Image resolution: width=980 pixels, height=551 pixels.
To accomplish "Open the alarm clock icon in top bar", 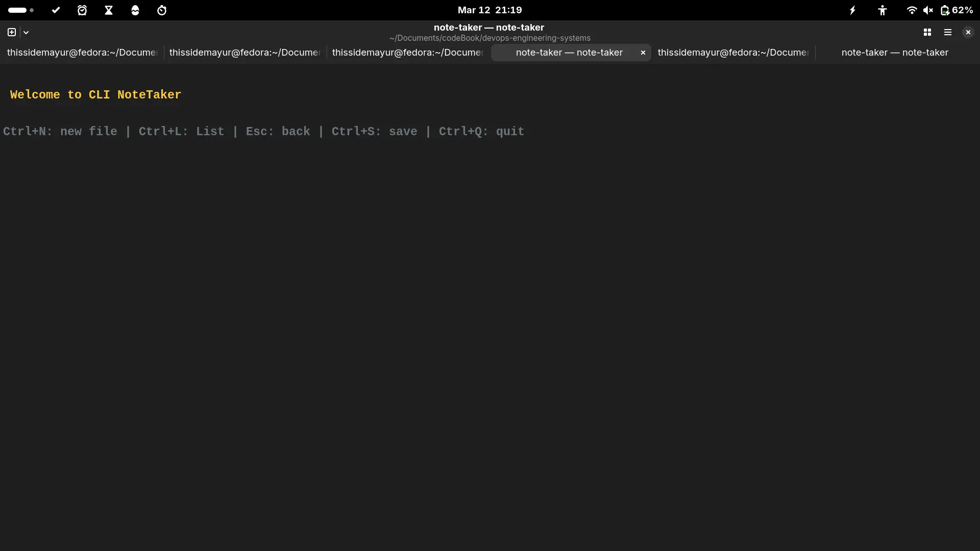I will point(82,10).
